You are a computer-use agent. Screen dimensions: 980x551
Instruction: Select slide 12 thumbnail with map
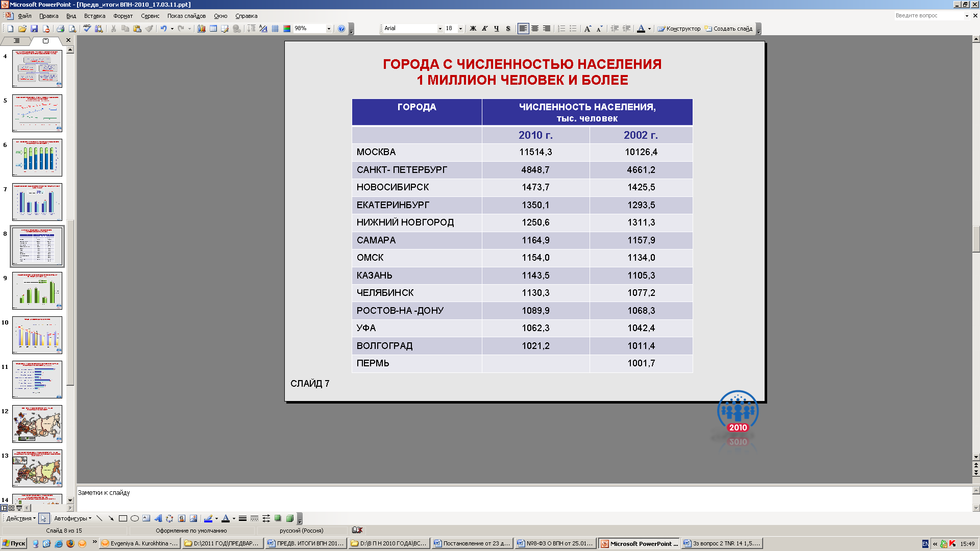coord(37,423)
